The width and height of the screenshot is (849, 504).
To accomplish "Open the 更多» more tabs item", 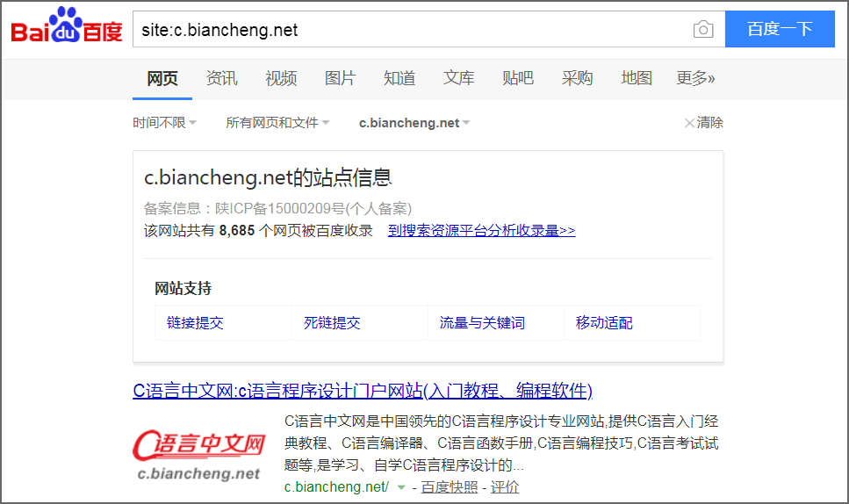I will [x=695, y=78].
